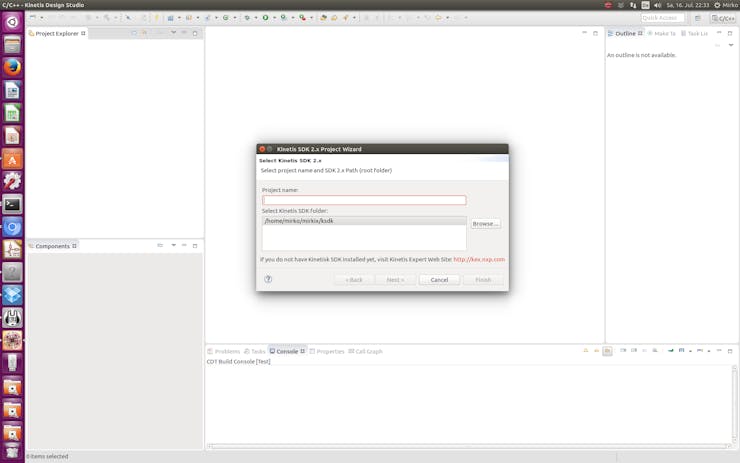Open the Call Graph tab
Screen dimensions: 740x463
365,352
